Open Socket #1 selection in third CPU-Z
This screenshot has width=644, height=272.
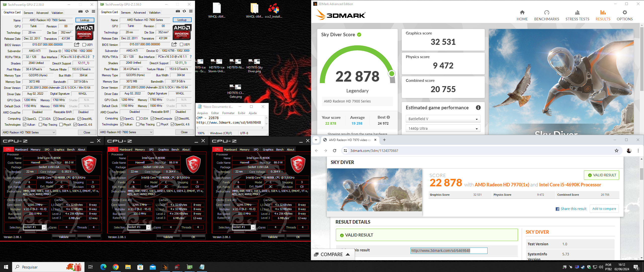tap(244, 227)
